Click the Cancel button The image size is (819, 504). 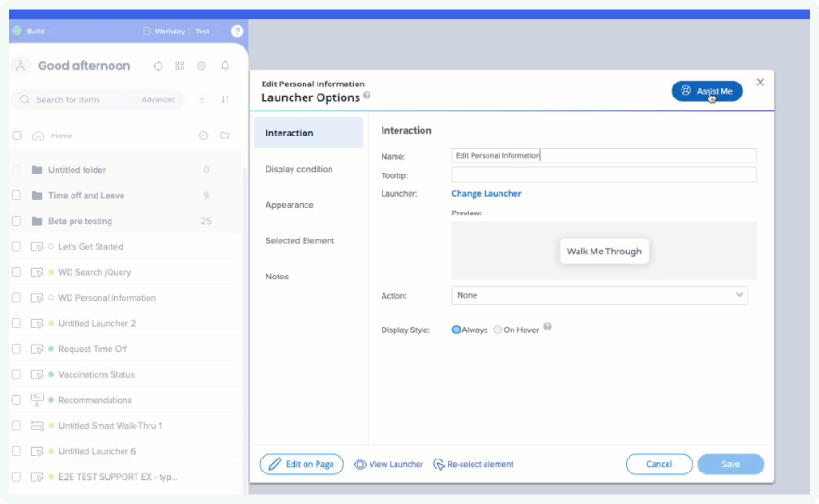(x=659, y=464)
